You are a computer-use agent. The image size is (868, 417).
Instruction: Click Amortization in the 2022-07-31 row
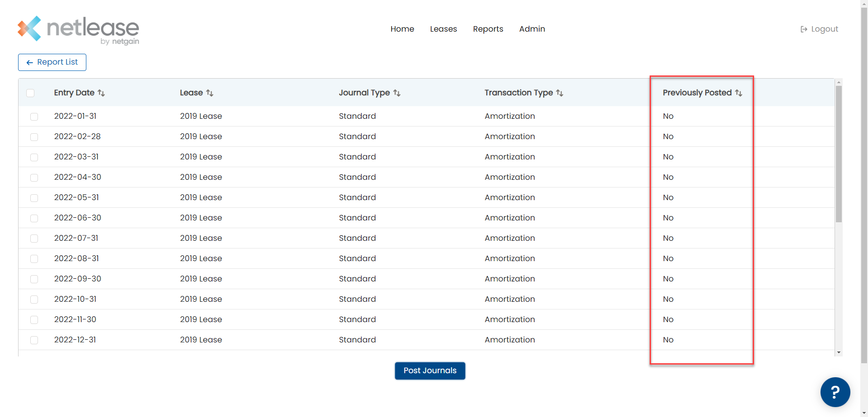(509, 238)
